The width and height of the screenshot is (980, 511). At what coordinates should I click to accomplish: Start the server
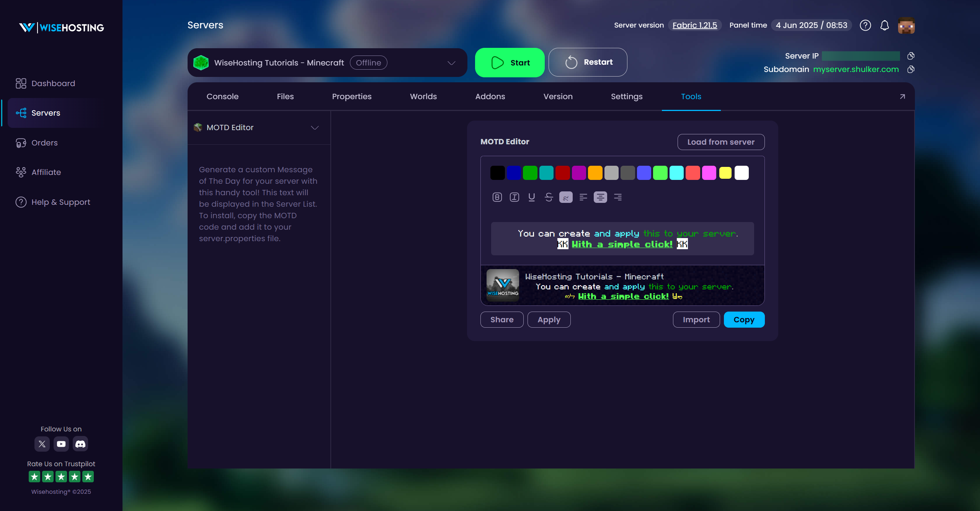pos(510,62)
